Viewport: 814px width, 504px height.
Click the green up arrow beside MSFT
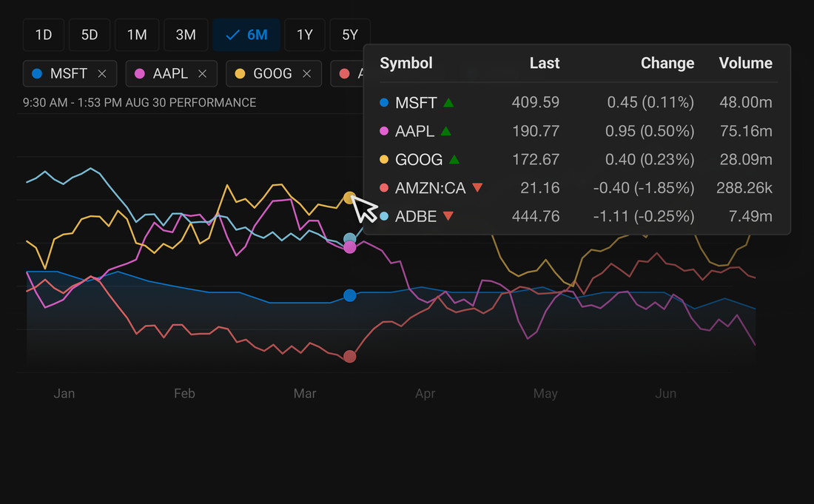click(x=448, y=103)
